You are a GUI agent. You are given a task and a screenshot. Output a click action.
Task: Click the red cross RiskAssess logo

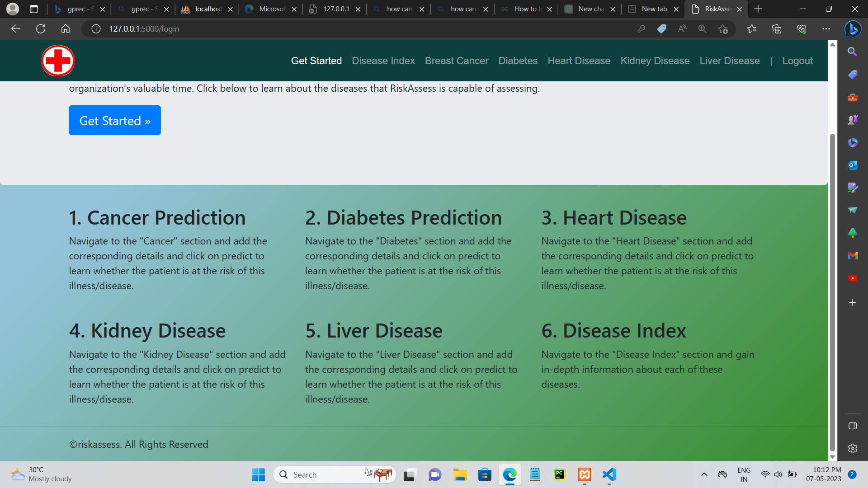click(x=58, y=61)
